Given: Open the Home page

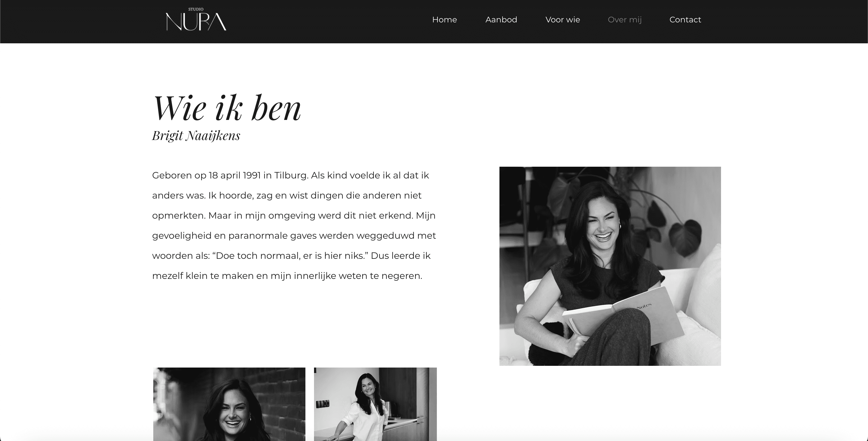Looking at the screenshot, I should [x=444, y=20].
